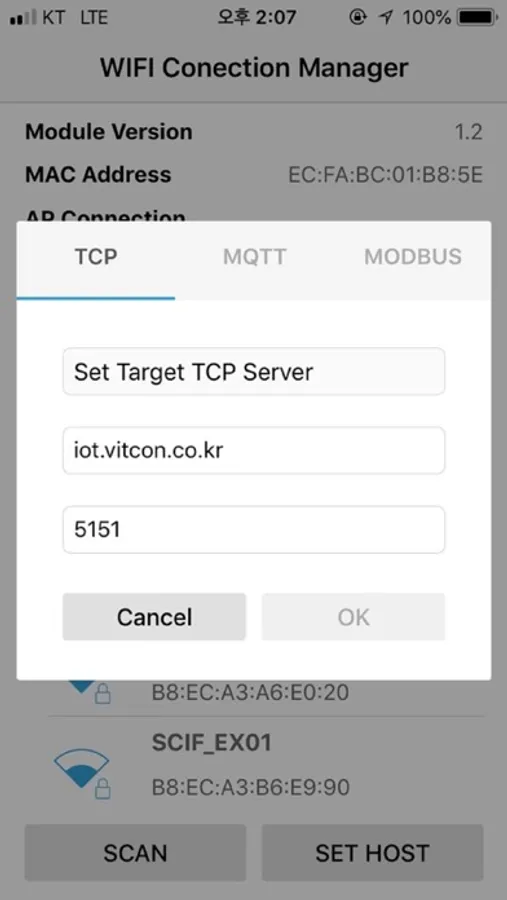Choose the SCIF_EX01 network entry
This screenshot has height=900, width=507.
[266, 765]
